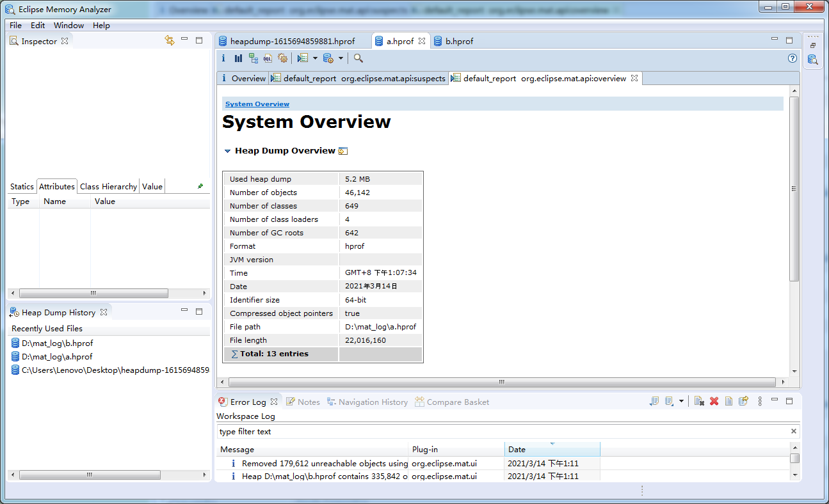Image resolution: width=829 pixels, height=504 pixels.
Task: Open the OQL query editor
Action: [268, 58]
